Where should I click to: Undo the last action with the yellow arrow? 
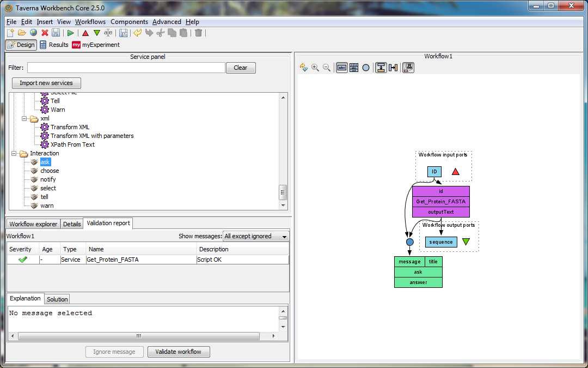(138, 33)
